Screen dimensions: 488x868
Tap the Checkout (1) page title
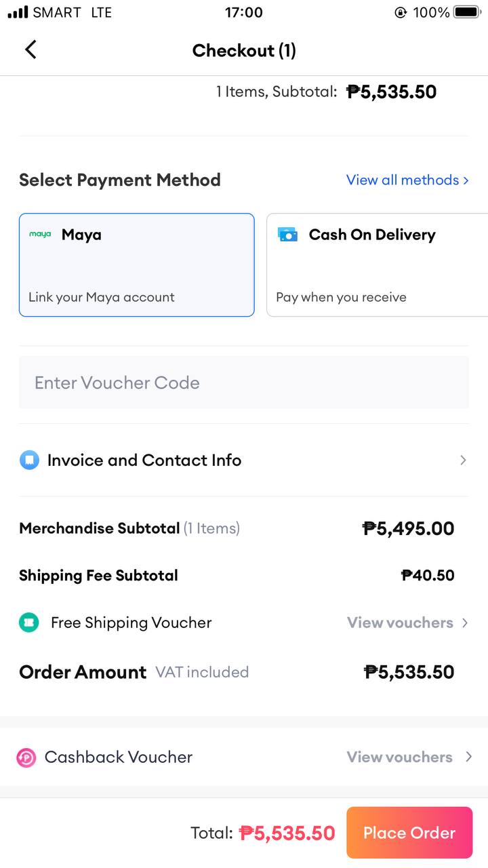[x=244, y=50]
